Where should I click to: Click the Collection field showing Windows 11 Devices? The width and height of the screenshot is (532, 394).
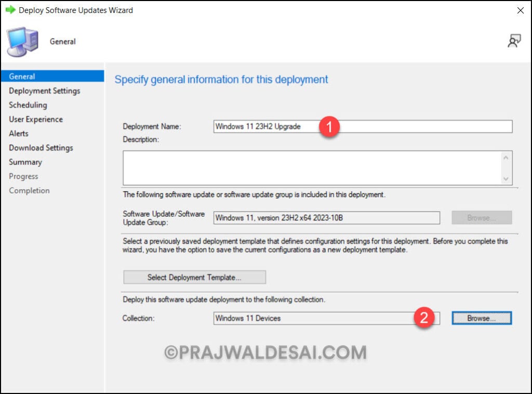(327, 318)
